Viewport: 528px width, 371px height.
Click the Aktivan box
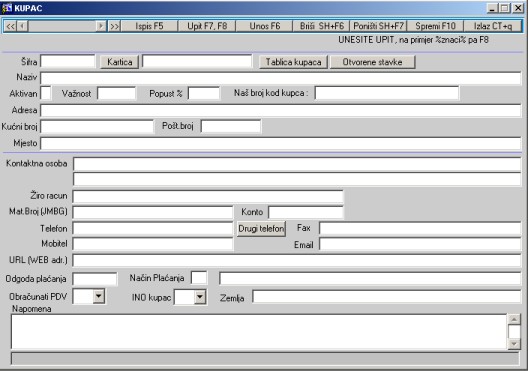(x=46, y=93)
